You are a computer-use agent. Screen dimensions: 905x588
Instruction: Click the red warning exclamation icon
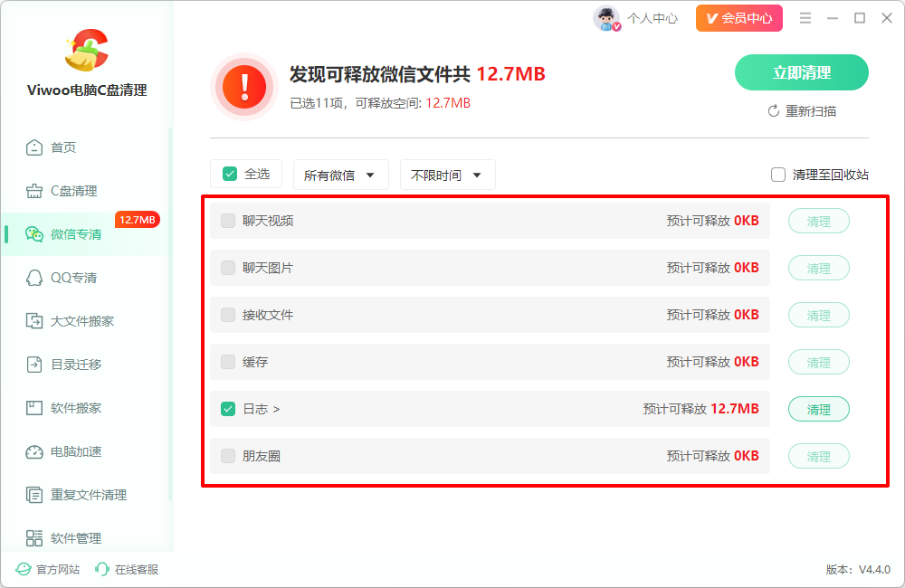pos(244,87)
